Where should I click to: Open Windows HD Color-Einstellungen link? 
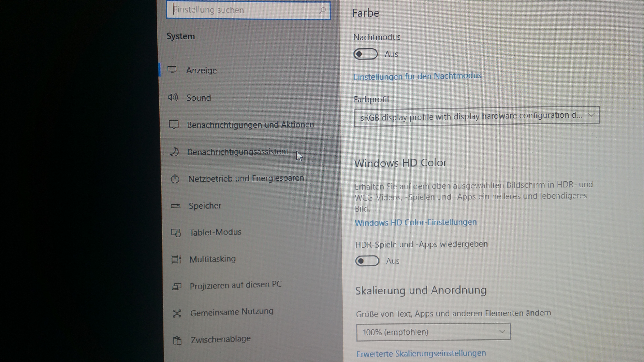point(416,222)
